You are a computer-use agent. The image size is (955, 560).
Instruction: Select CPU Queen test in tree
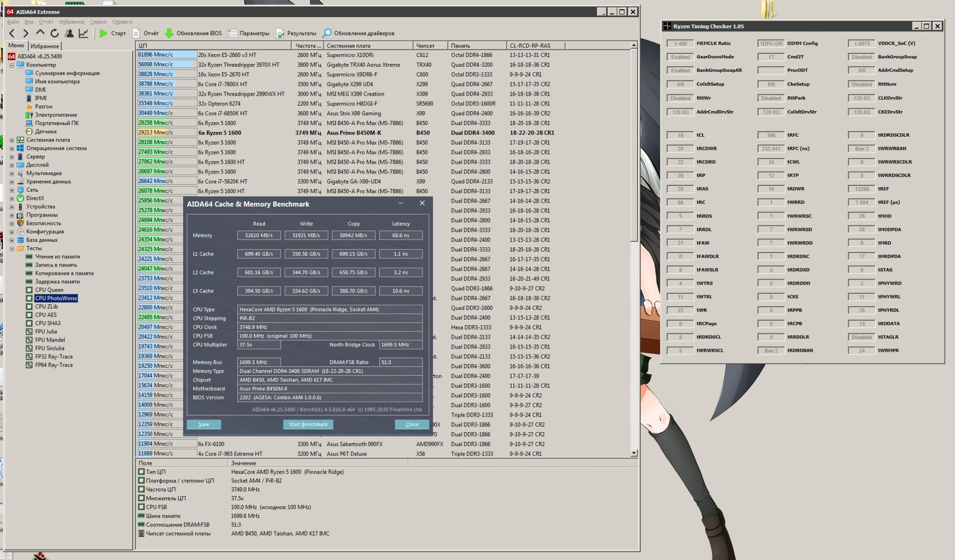(49, 290)
